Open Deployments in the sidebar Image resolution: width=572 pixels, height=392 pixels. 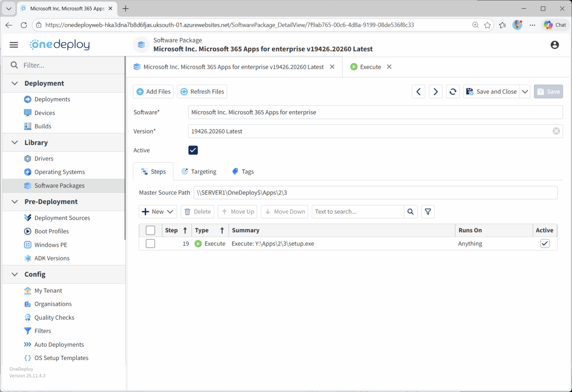[x=52, y=99]
